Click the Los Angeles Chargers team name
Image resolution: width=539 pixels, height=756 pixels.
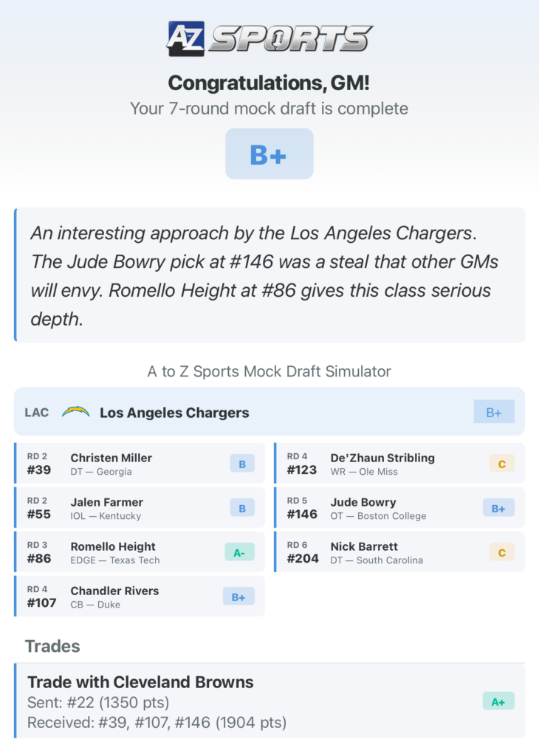tap(174, 413)
